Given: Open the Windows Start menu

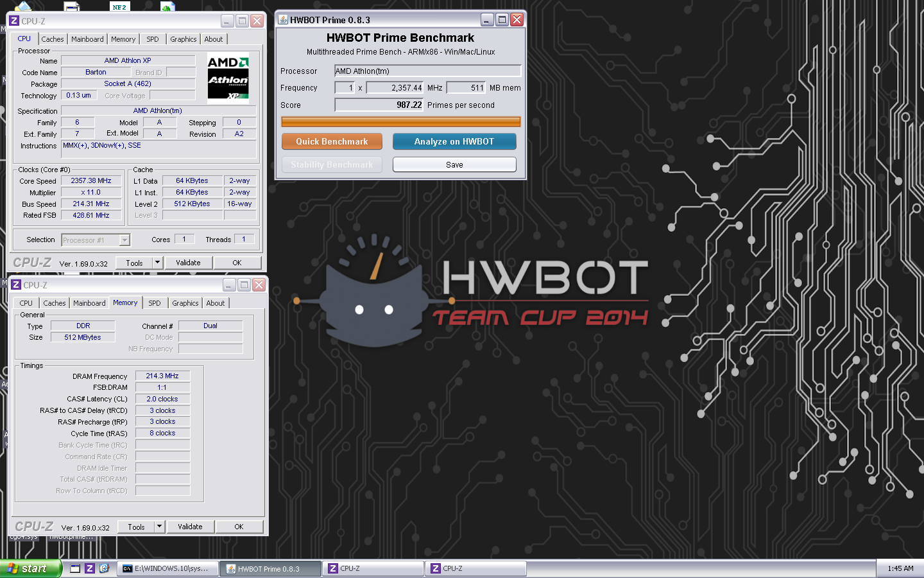Looking at the screenshot, I should (x=31, y=568).
